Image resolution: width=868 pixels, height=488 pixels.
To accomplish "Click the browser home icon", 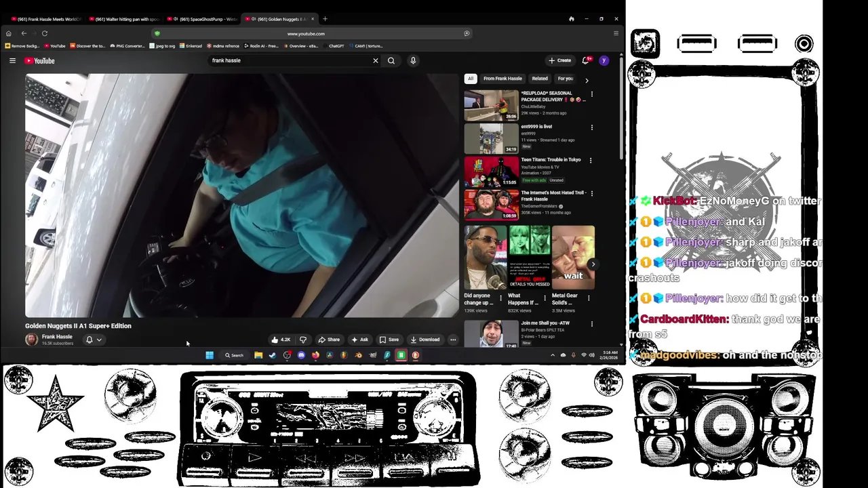I will click(x=8, y=33).
